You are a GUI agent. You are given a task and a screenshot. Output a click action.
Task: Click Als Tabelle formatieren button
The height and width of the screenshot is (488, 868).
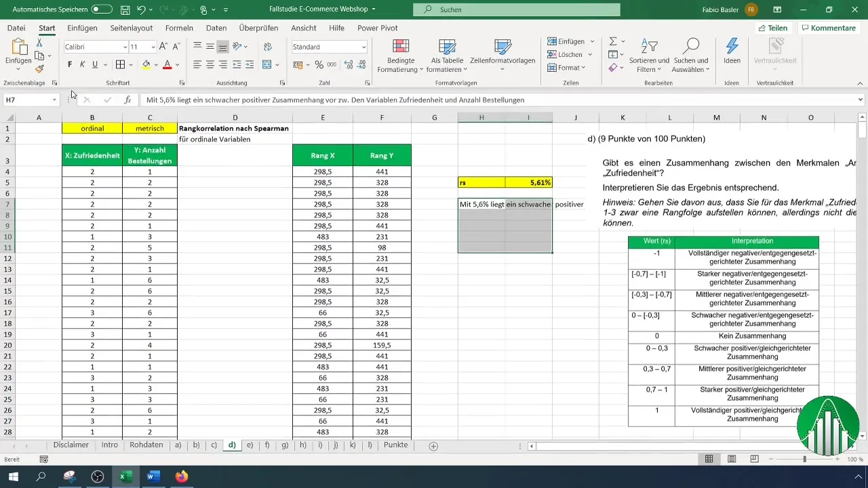[447, 54]
